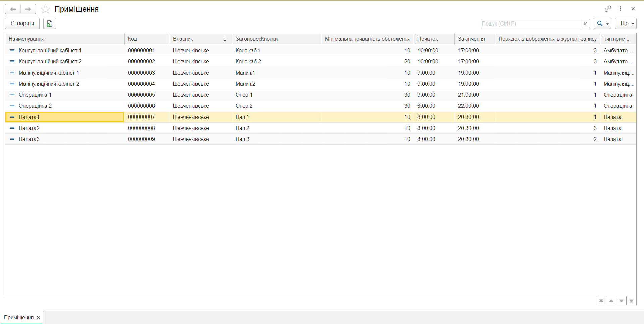Add Приміщення to favorites with star

(45, 9)
